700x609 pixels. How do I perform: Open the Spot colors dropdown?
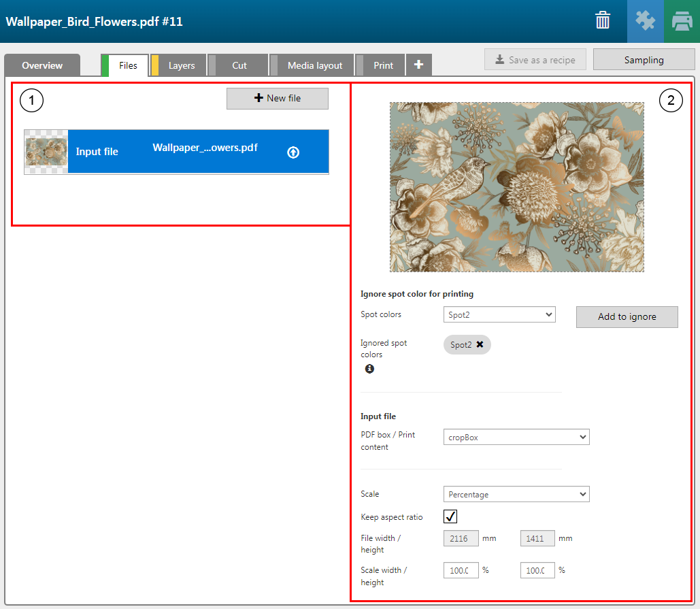tap(499, 314)
